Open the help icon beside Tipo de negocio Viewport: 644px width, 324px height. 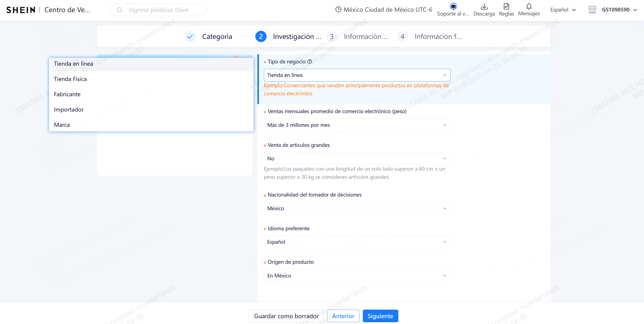(x=310, y=62)
